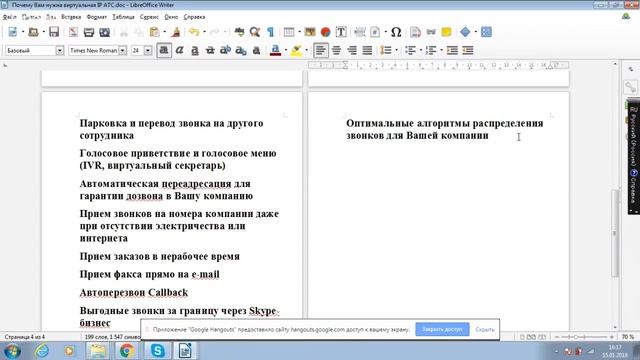Insert an image
Screen dimensions: 640x360
pos(310,32)
